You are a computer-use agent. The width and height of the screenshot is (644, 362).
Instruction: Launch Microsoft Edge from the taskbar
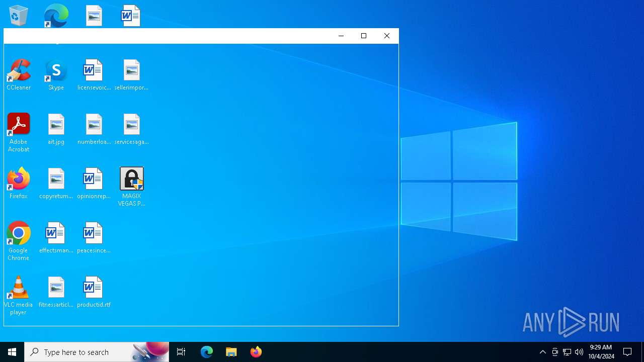tap(207, 352)
